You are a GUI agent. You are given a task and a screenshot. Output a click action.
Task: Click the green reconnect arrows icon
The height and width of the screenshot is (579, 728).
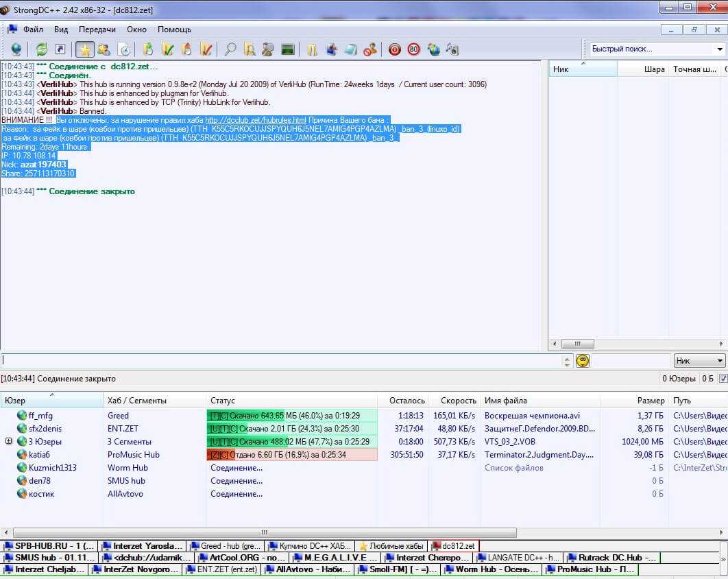[x=41, y=49]
